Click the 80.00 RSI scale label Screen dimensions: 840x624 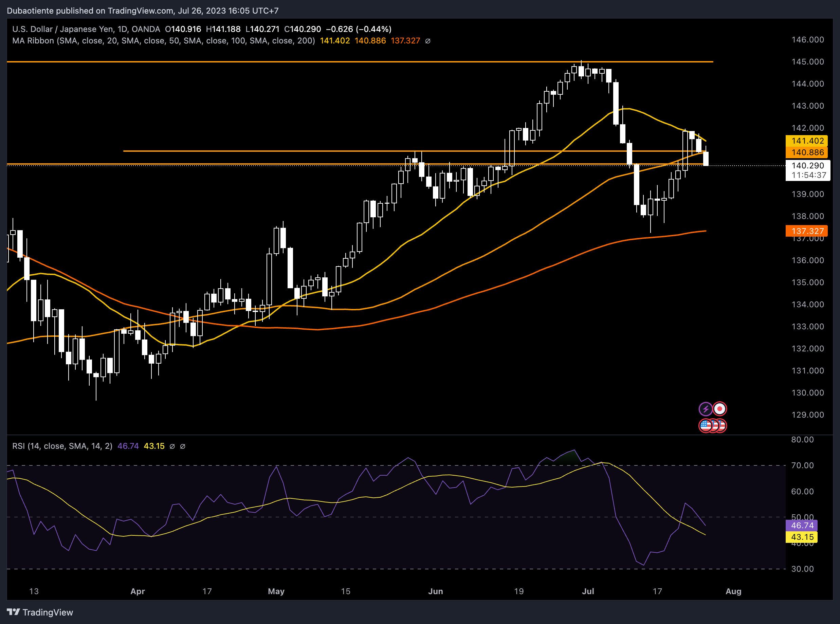[x=803, y=440]
